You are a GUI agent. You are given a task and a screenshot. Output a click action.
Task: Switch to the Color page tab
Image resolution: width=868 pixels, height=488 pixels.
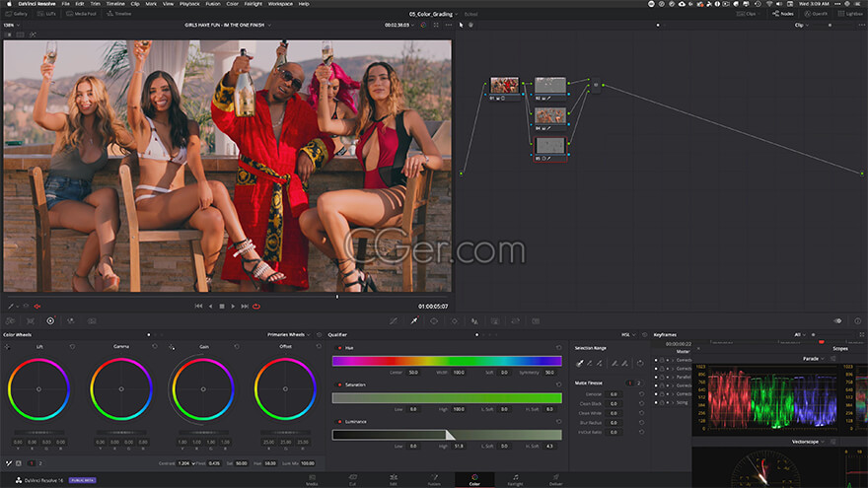[x=474, y=480]
